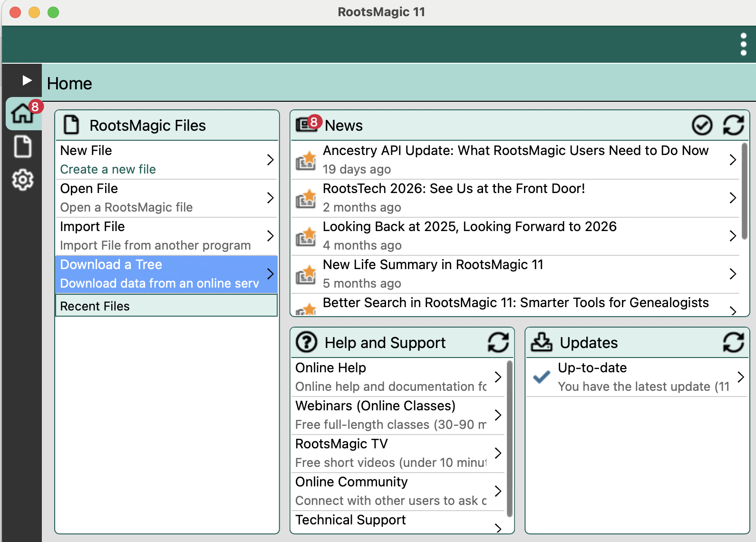Viewport: 756px width, 542px height.
Task: Click the Up-to-date blue checkmark icon
Action: click(x=542, y=377)
